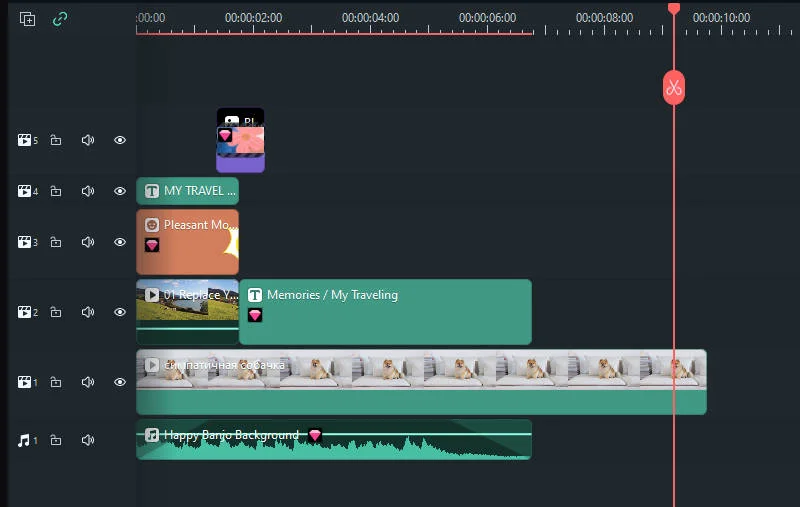Screen dimensions: 800x507
Task: Toggle the auto ripple link icon
Action: pyautogui.click(x=60, y=18)
